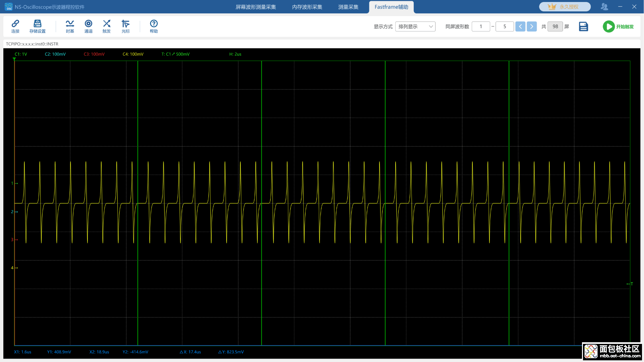Click the save disk icon
The height and width of the screenshot is (362, 644).
[x=583, y=26]
